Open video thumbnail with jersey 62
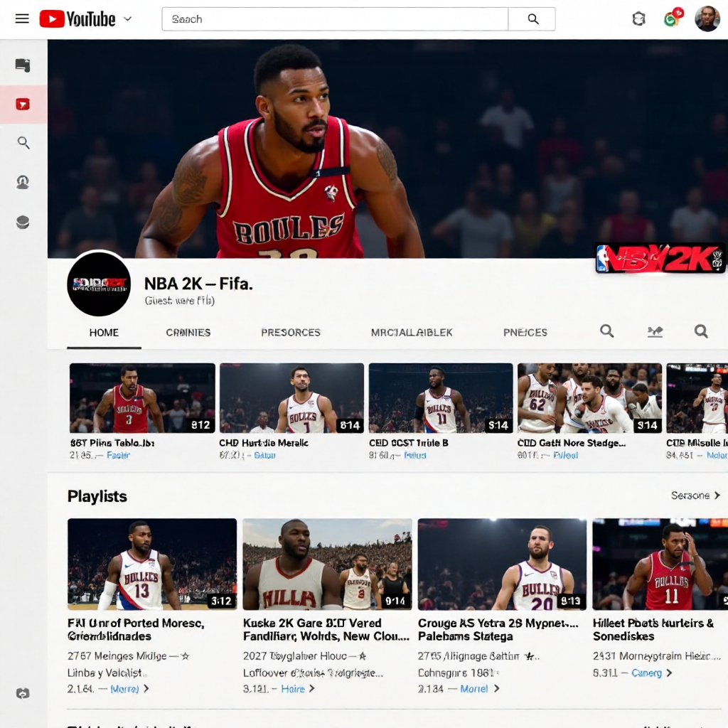The width and height of the screenshot is (728, 728). [589, 398]
